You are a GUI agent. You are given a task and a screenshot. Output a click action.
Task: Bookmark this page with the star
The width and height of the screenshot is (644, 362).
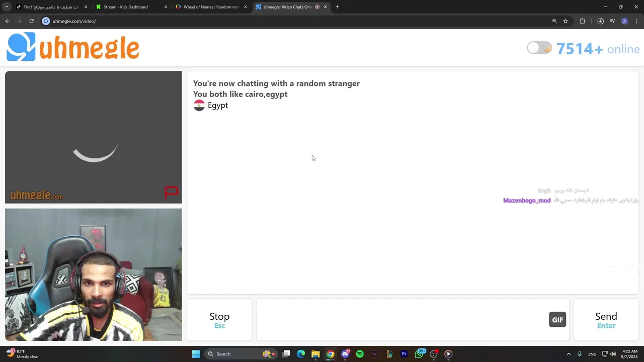(x=566, y=21)
